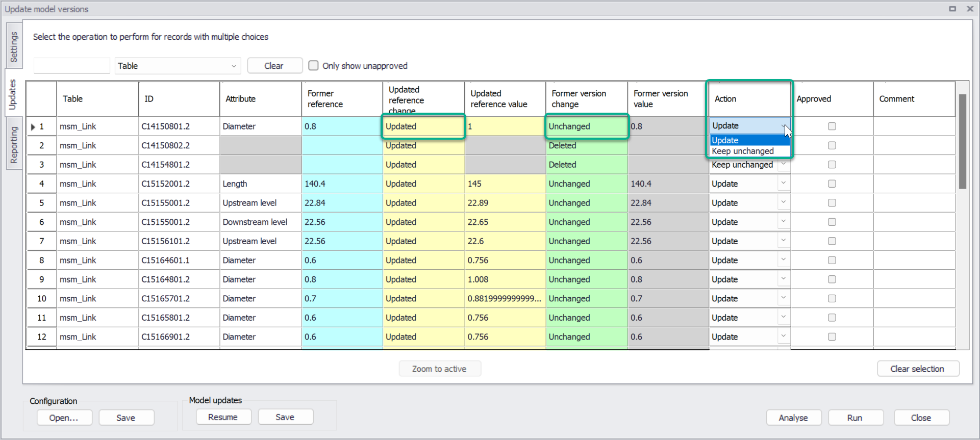Select ID cell C15165801.2
Image resolution: width=980 pixels, height=440 pixels.
pos(179,318)
